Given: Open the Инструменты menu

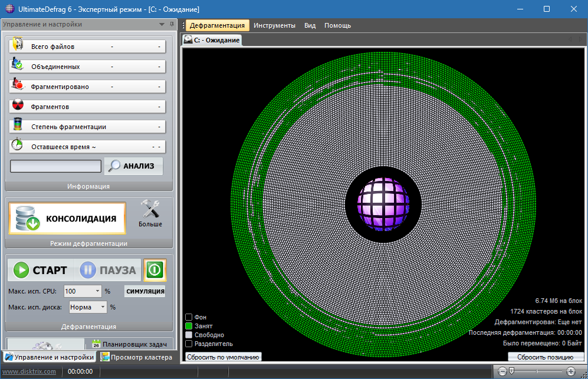Looking at the screenshot, I should (274, 25).
